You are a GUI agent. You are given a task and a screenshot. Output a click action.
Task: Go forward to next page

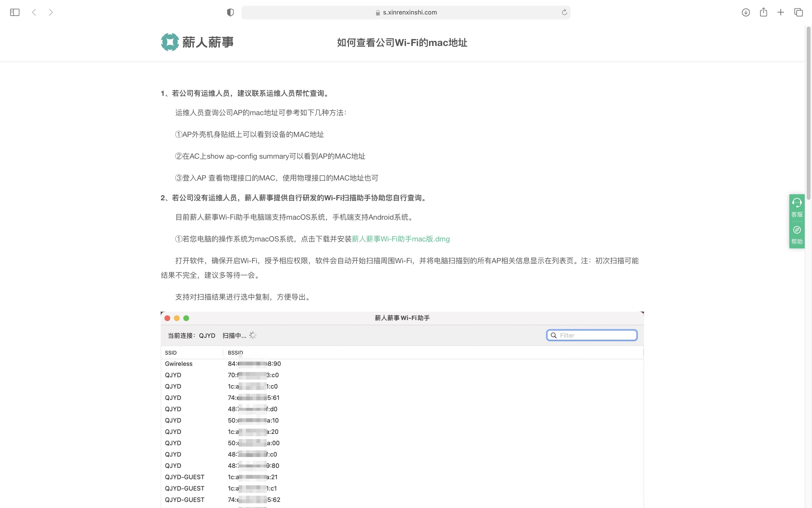(51, 12)
